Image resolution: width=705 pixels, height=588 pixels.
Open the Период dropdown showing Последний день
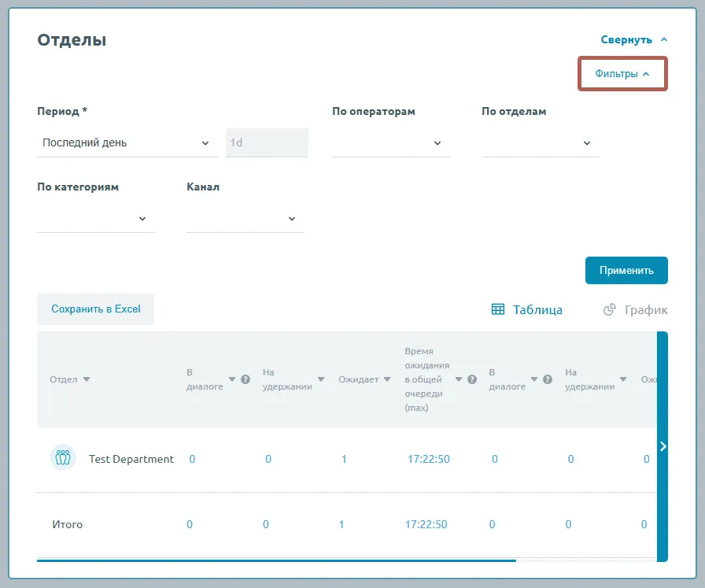(127, 143)
